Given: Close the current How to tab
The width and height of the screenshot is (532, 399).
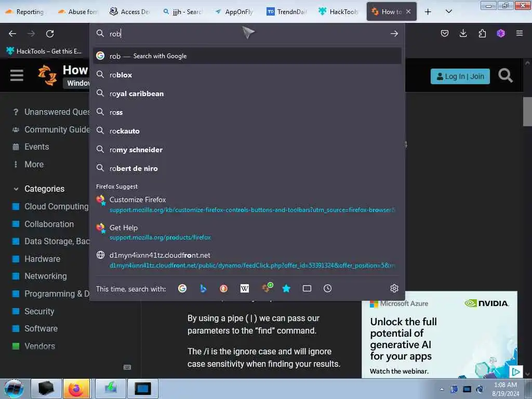Looking at the screenshot, I should pyautogui.click(x=408, y=11).
